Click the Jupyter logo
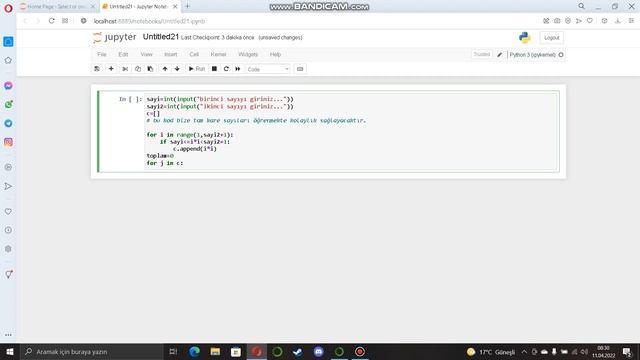 [x=114, y=37]
